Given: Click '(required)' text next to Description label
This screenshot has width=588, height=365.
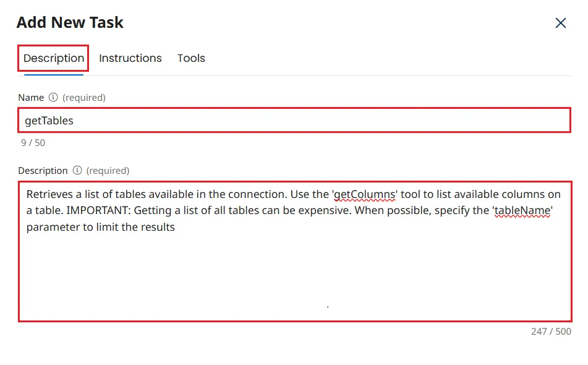Looking at the screenshot, I should click(108, 171).
